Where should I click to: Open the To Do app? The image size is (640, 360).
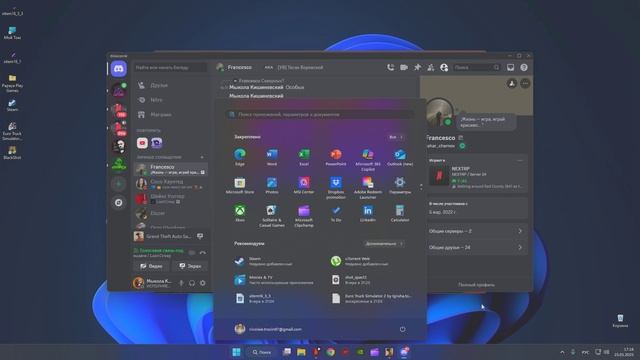pyautogui.click(x=336, y=213)
